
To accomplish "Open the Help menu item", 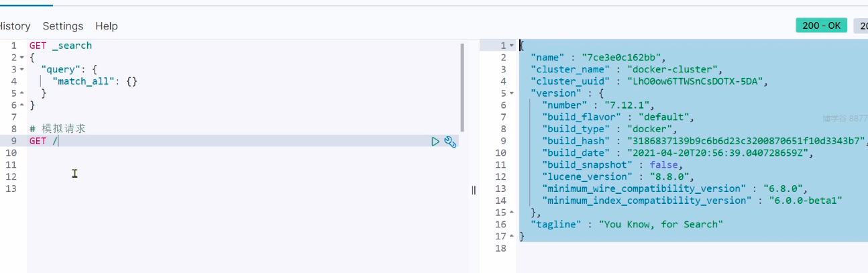I will (106, 26).
